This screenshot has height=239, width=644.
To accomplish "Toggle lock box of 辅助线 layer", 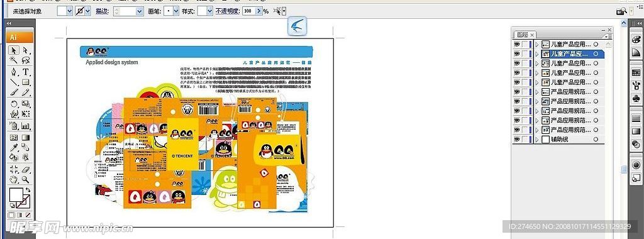I will 525,140.
